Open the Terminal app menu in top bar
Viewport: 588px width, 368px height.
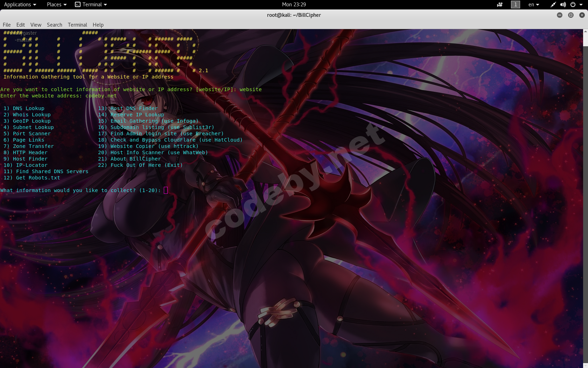click(91, 5)
